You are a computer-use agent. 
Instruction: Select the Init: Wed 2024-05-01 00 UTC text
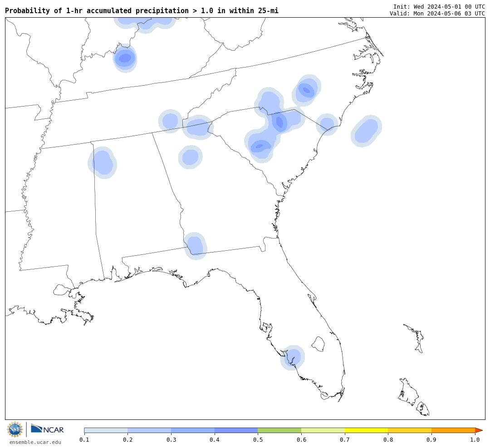pos(439,6)
